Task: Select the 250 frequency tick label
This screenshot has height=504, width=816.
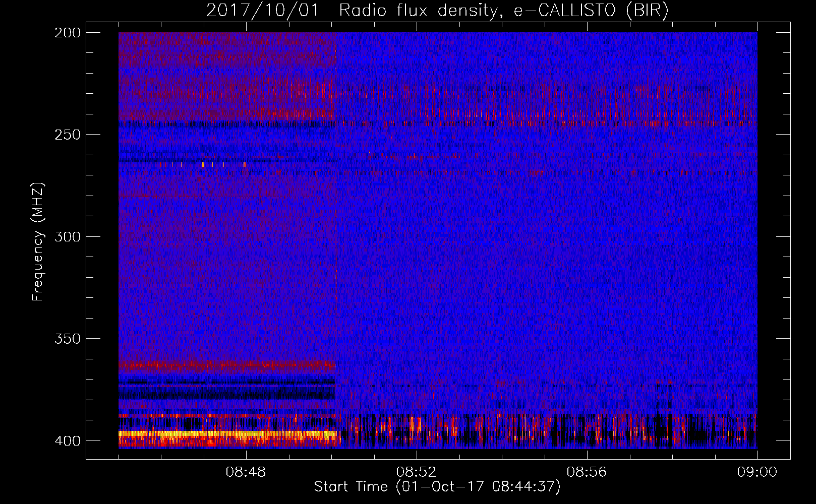Action: coord(68,135)
